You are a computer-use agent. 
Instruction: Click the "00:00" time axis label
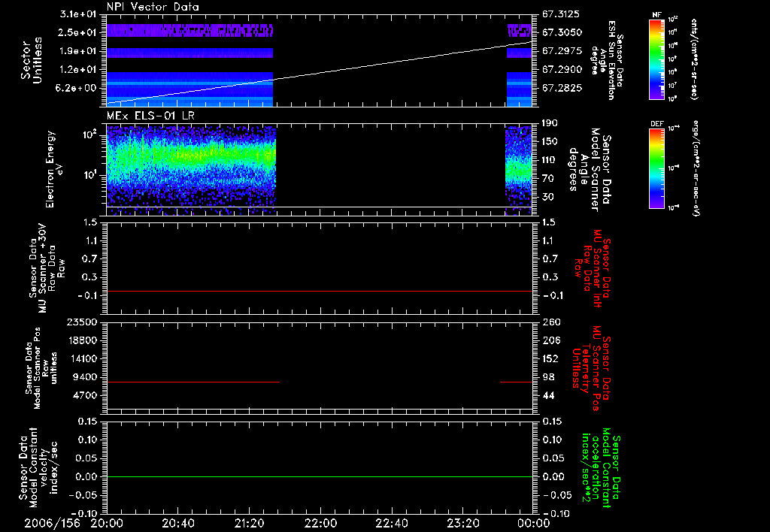coord(534,523)
